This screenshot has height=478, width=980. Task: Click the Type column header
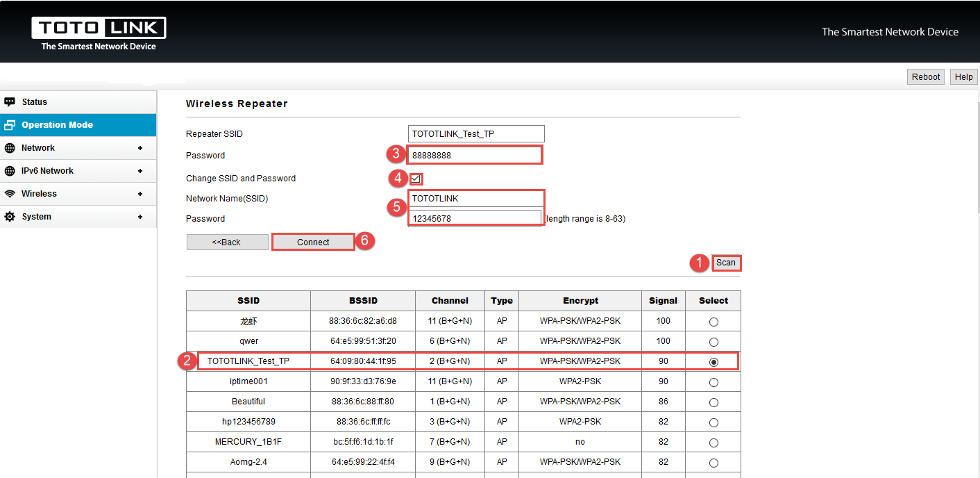pos(502,301)
